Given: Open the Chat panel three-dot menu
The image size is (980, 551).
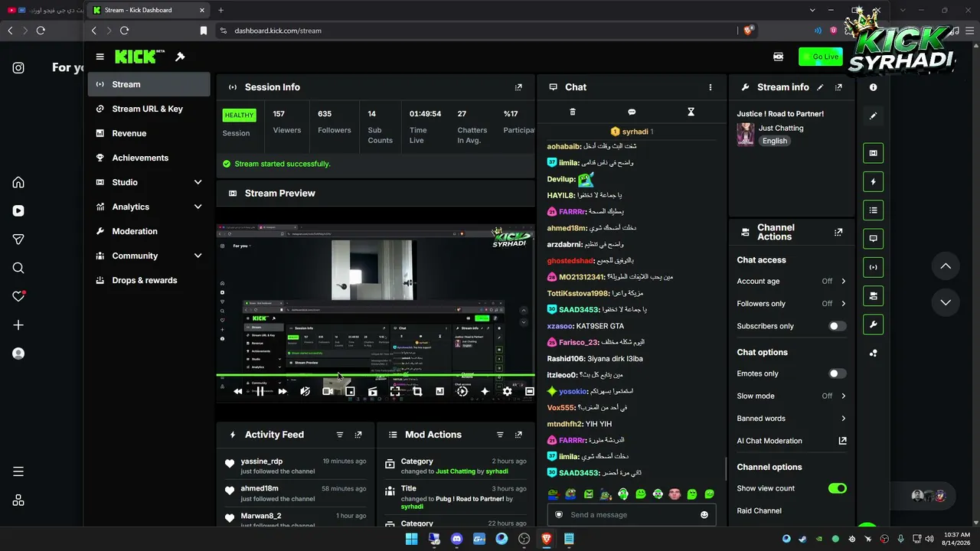Looking at the screenshot, I should (710, 87).
